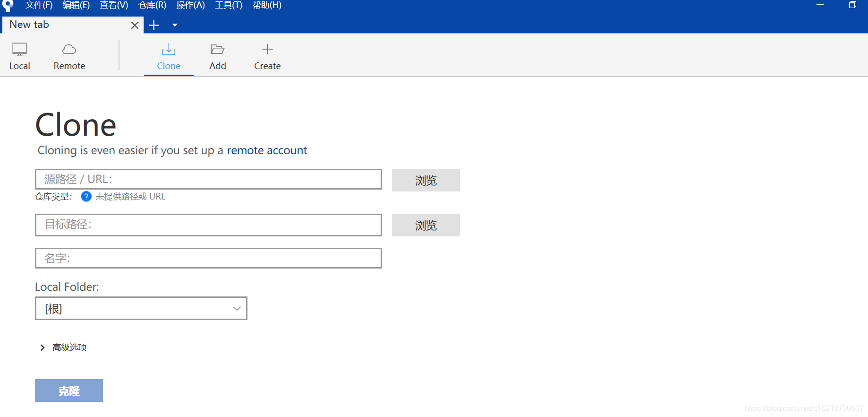Open the 操作(A) menu

(x=190, y=5)
